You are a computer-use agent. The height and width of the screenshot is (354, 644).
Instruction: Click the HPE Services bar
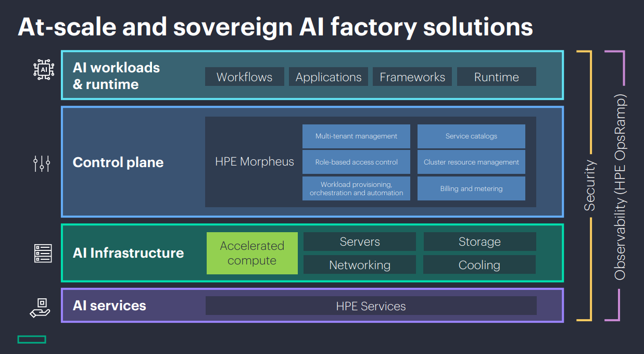[x=371, y=306]
